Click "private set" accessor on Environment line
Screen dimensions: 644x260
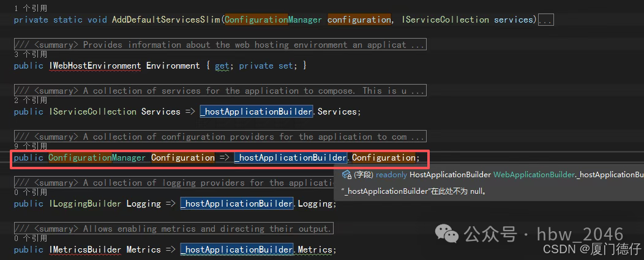(x=266, y=66)
